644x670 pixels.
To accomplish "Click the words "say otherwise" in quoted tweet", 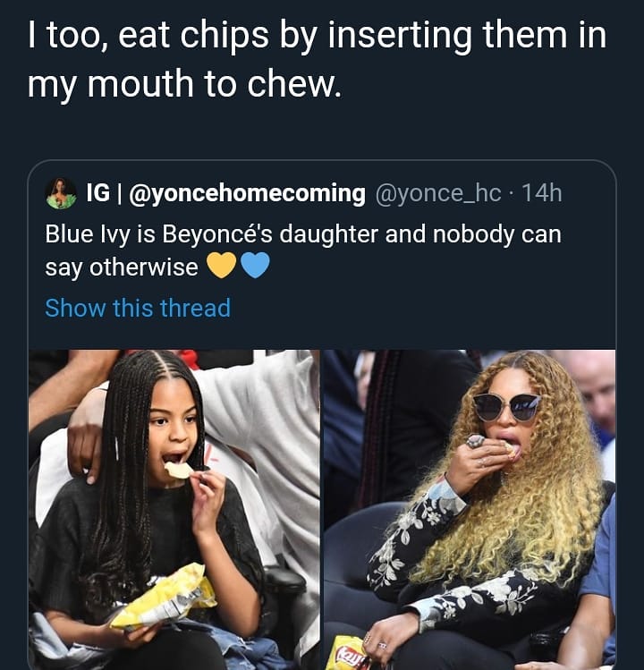I will click(x=122, y=267).
